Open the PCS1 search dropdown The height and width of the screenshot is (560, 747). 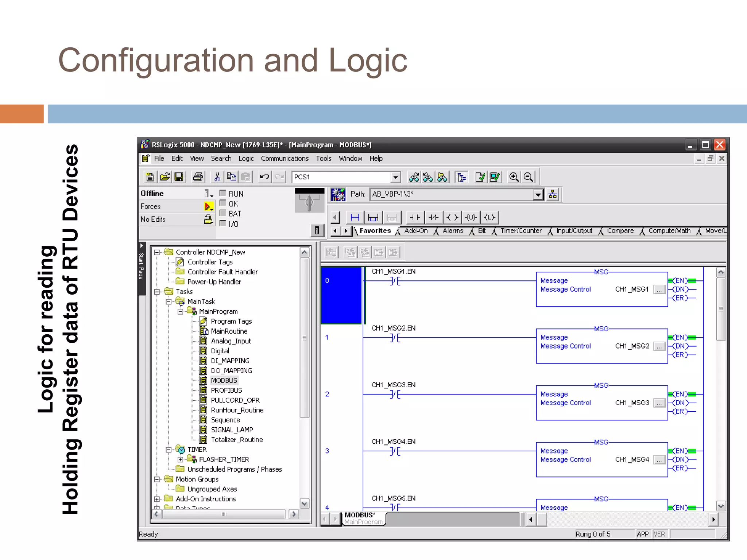pos(395,177)
